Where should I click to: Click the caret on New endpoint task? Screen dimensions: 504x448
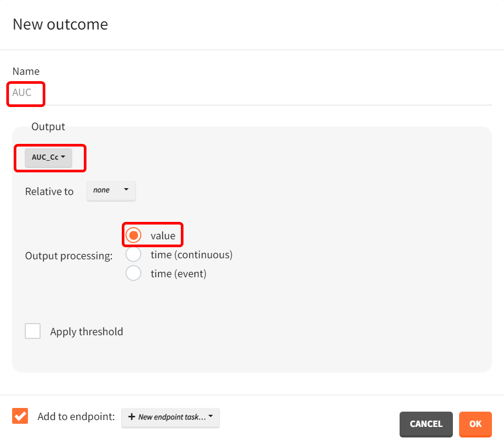click(x=211, y=416)
